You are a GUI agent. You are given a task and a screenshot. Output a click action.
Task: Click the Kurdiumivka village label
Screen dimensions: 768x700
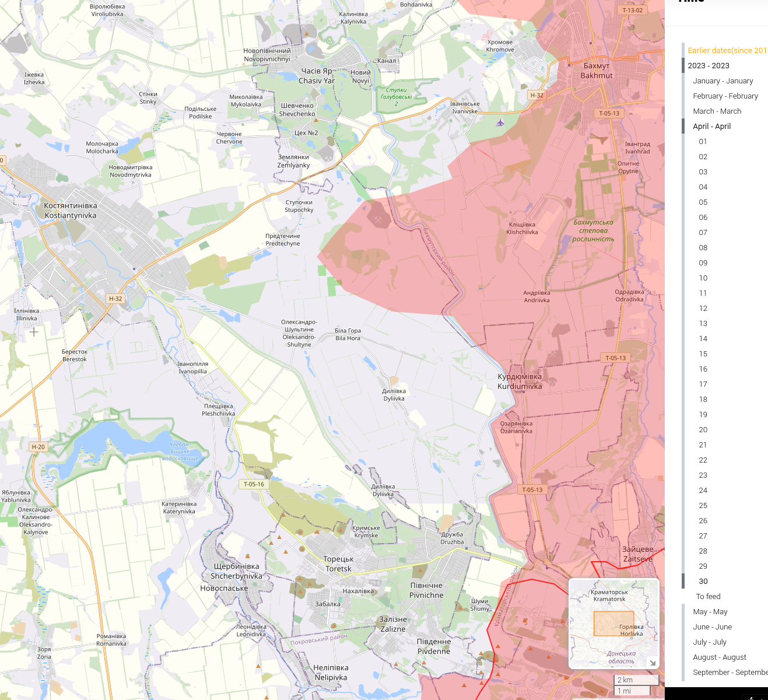tap(520, 381)
